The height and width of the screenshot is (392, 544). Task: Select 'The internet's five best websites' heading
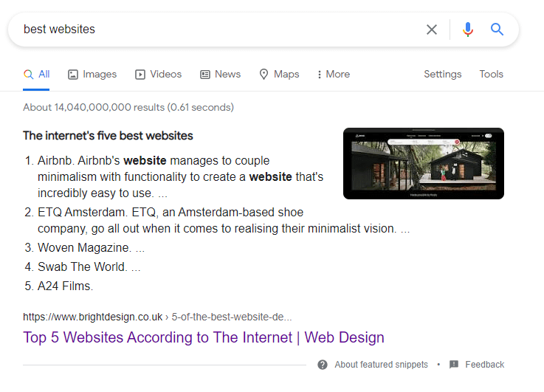click(x=108, y=136)
